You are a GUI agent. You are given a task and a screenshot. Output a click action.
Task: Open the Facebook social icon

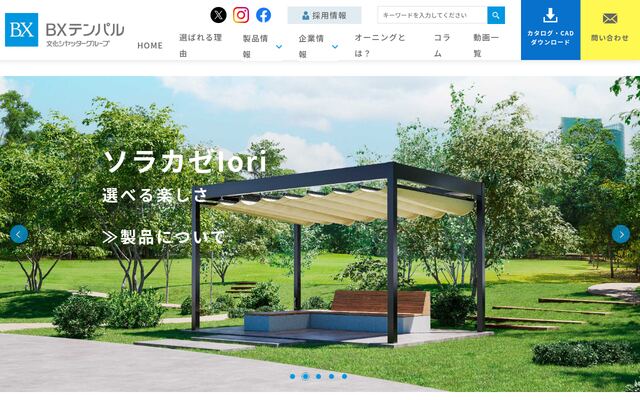[x=263, y=15]
